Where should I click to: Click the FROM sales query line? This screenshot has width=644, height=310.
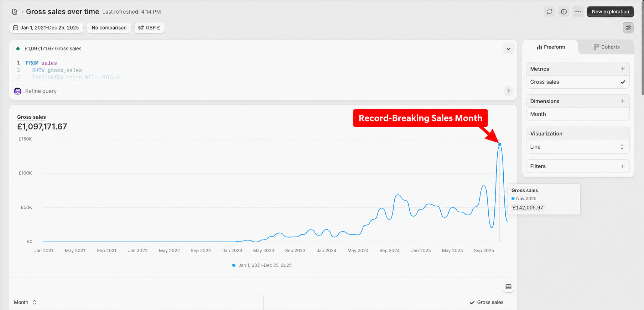point(41,63)
